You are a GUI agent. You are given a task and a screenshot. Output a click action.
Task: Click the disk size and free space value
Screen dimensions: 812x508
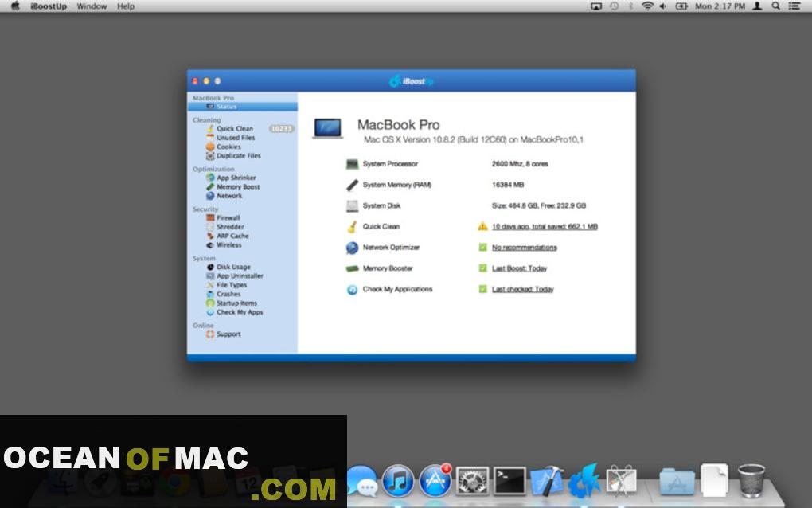click(539, 205)
